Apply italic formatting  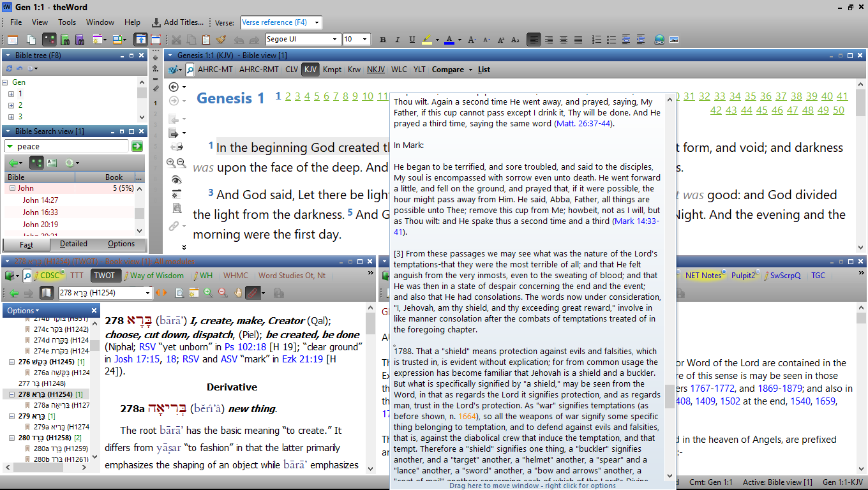click(x=398, y=40)
